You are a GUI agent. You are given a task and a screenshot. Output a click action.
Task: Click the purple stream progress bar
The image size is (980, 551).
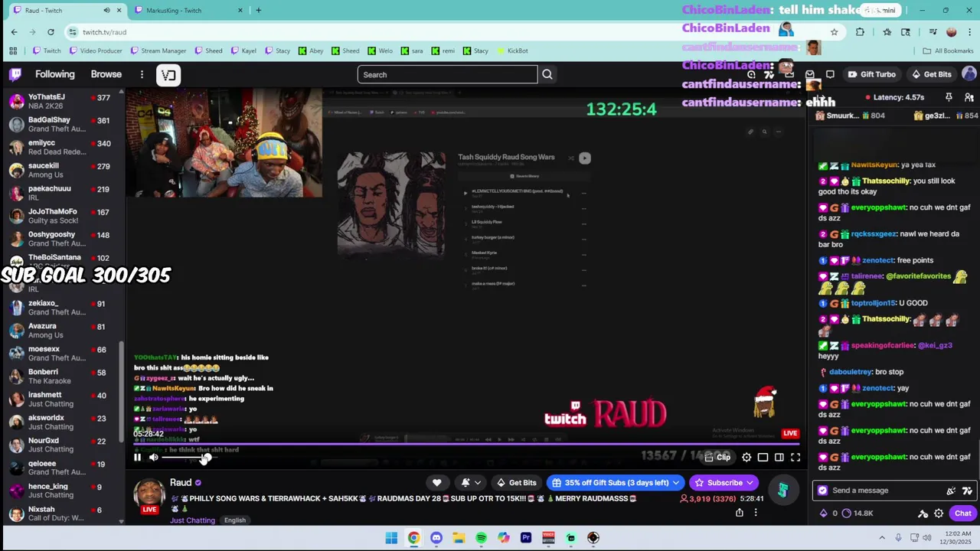(x=465, y=444)
